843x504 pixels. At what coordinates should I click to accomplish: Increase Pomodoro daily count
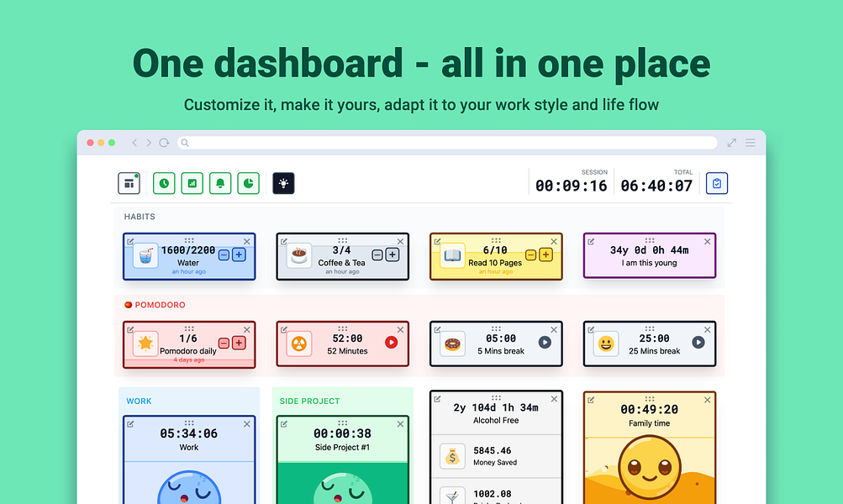(x=239, y=343)
